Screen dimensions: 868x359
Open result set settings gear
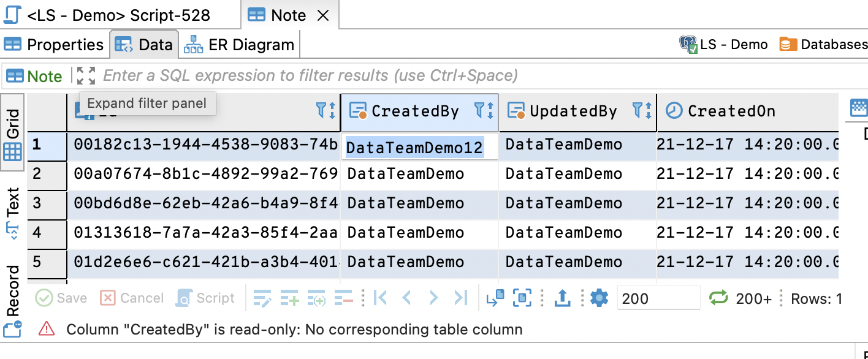(x=599, y=298)
